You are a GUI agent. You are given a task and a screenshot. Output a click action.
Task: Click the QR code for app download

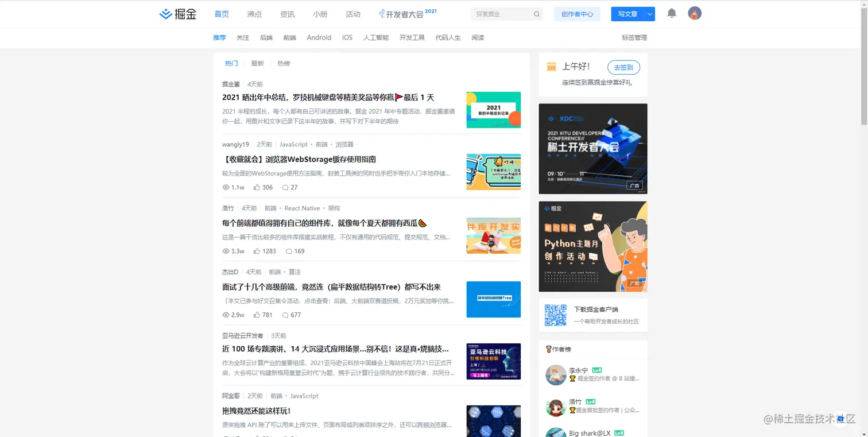(556, 315)
